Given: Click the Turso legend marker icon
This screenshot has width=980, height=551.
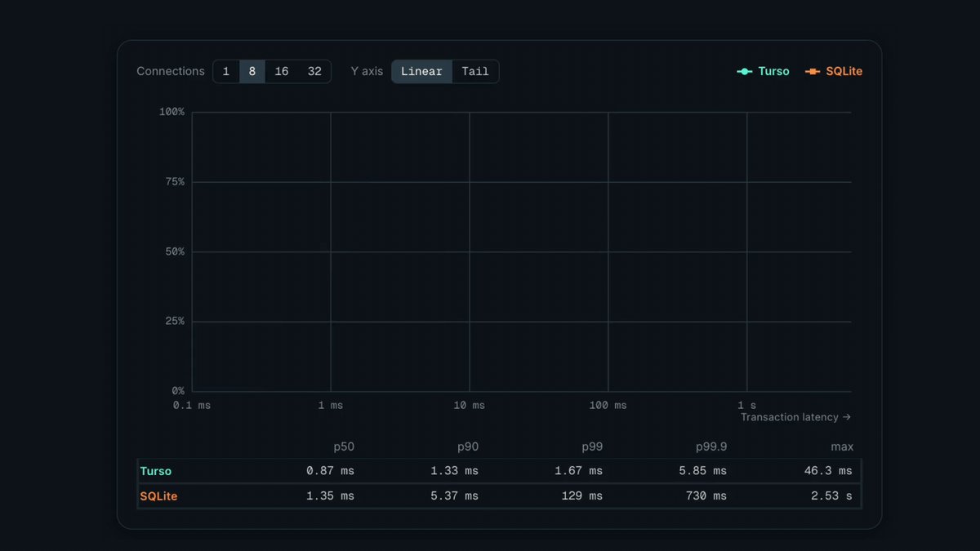Looking at the screenshot, I should pyautogui.click(x=744, y=72).
